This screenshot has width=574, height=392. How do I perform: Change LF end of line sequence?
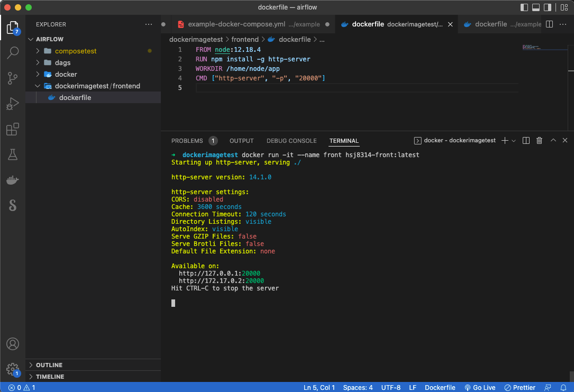pos(413,388)
